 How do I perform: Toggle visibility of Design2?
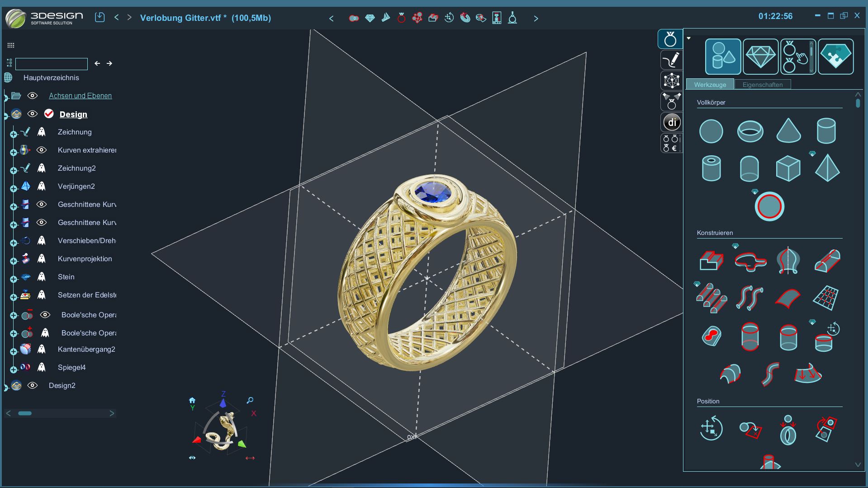pos(32,385)
